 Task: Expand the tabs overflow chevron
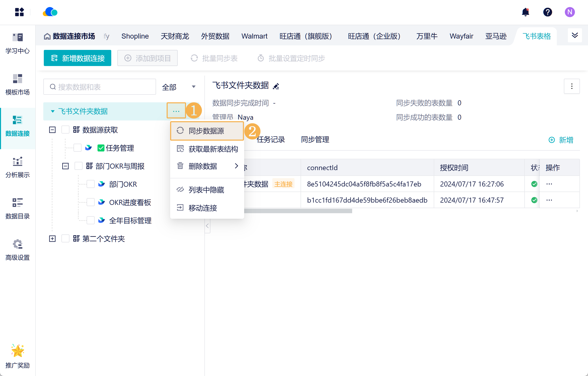pos(575,36)
